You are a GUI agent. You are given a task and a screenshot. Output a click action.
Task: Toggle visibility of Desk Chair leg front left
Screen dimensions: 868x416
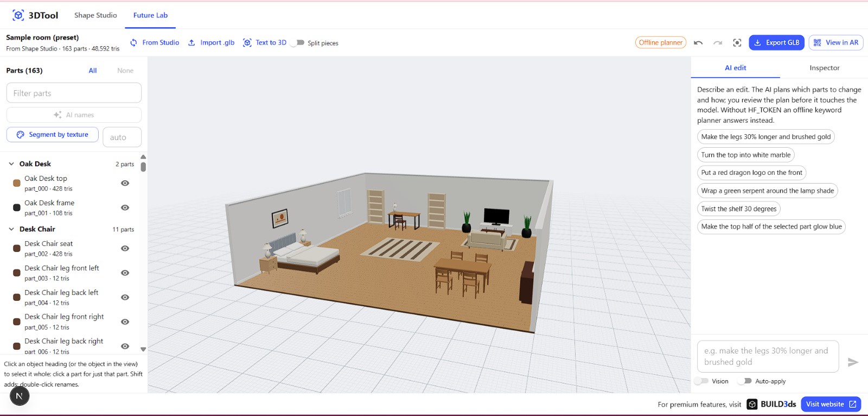125,273
